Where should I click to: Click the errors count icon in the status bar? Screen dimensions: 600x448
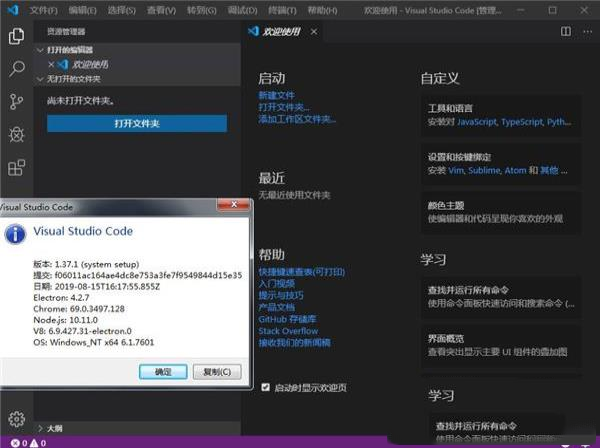pyautogui.click(x=15, y=443)
